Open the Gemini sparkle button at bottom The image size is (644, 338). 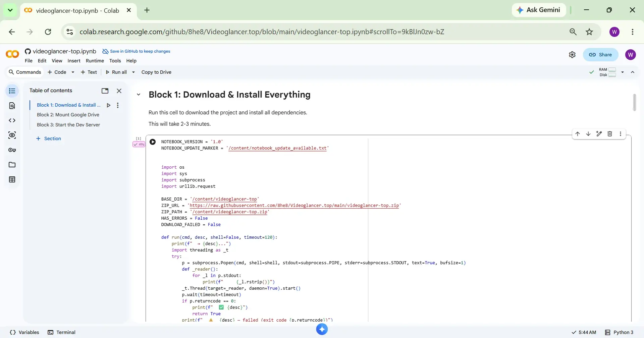tap(322, 329)
